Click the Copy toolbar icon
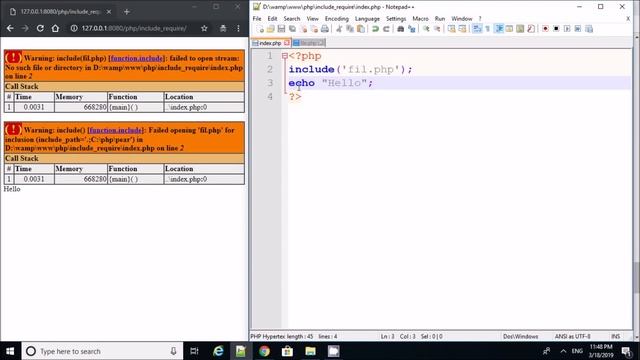Screen dimensions: 640x360 pos(350,29)
